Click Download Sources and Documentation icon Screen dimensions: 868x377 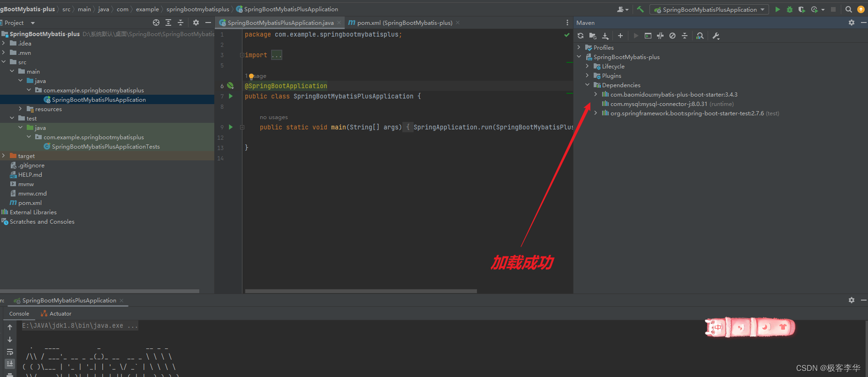coord(605,36)
